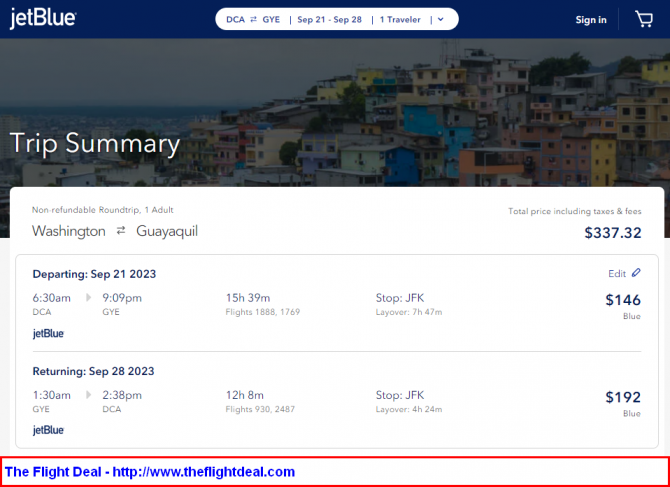Select Sep 21 - Sep 28 dates in search pill
Image resolution: width=670 pixels, height=487 pixels.
click(x=329, y=20)
